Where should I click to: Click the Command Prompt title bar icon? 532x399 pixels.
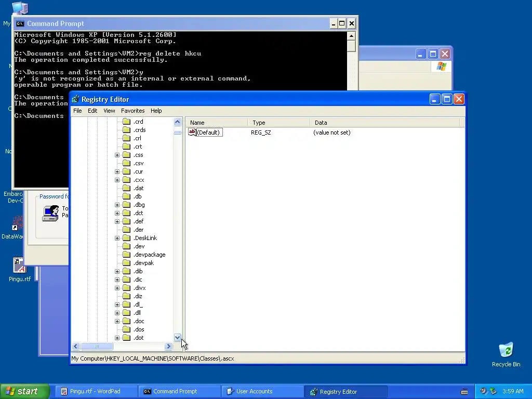(20, 23)
